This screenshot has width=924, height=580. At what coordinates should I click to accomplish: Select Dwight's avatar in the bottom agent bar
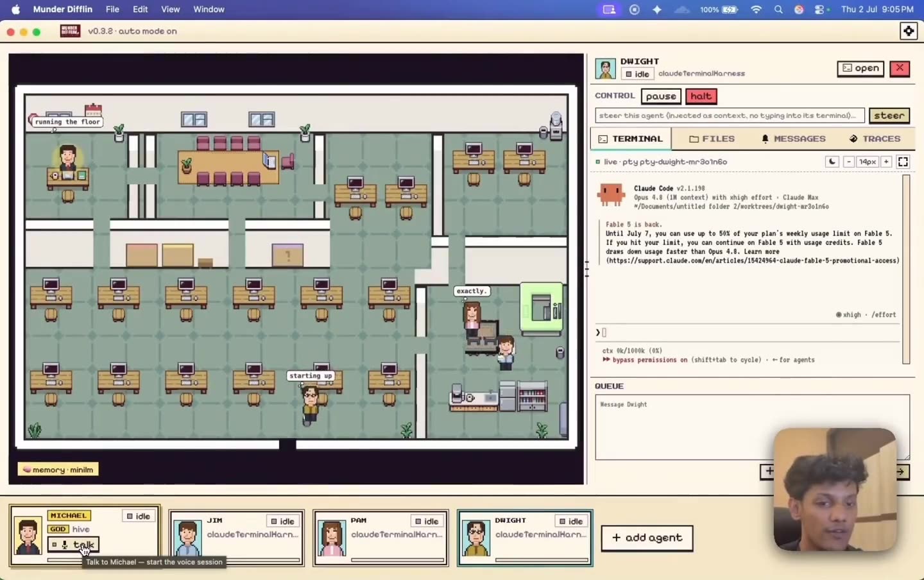pyautogui.click(x=475, y=539)
